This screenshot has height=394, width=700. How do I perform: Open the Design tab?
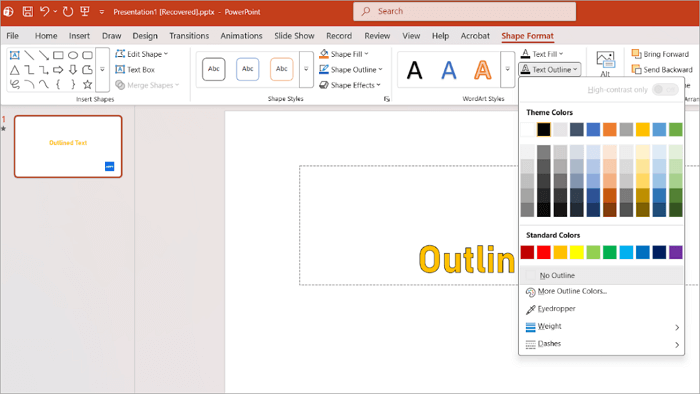[x=145, y=36]
